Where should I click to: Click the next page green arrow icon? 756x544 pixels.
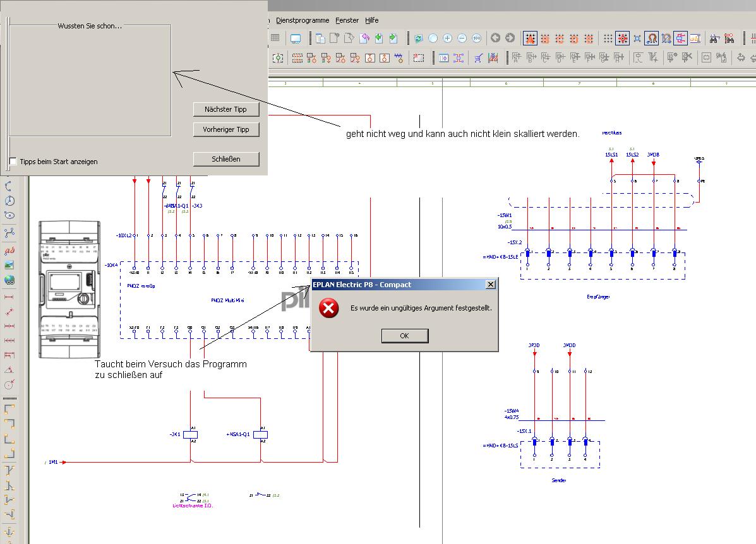pos(393,38)
